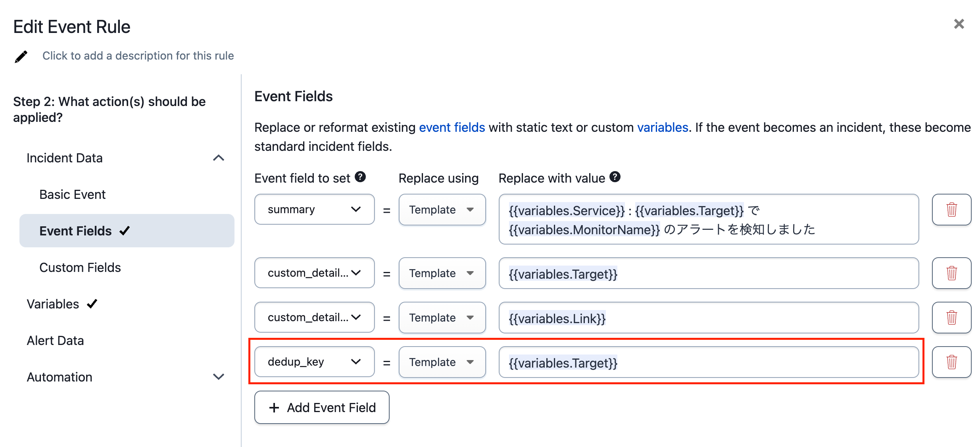Delete the summary event field row

click(951, 210)
